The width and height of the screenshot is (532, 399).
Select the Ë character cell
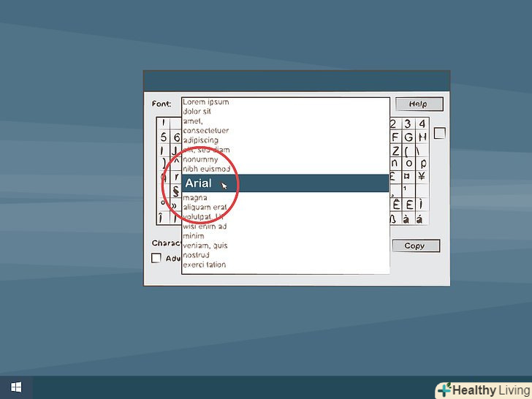[409, 205]
